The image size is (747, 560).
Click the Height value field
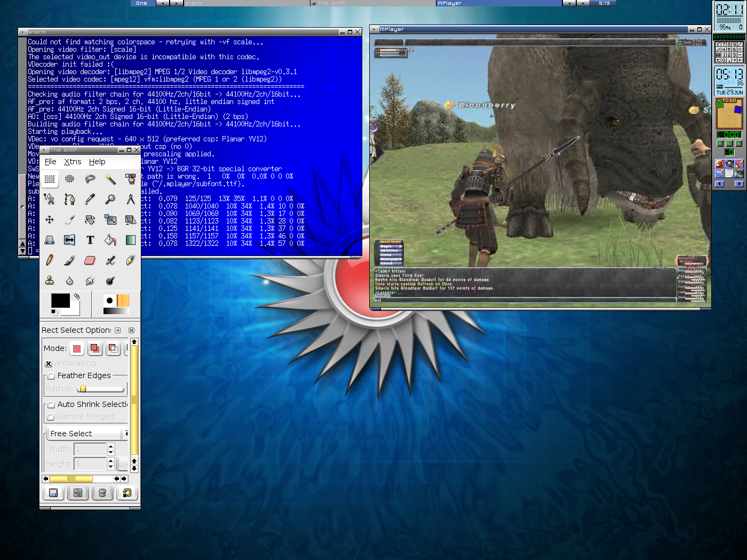tap(90, 464)
